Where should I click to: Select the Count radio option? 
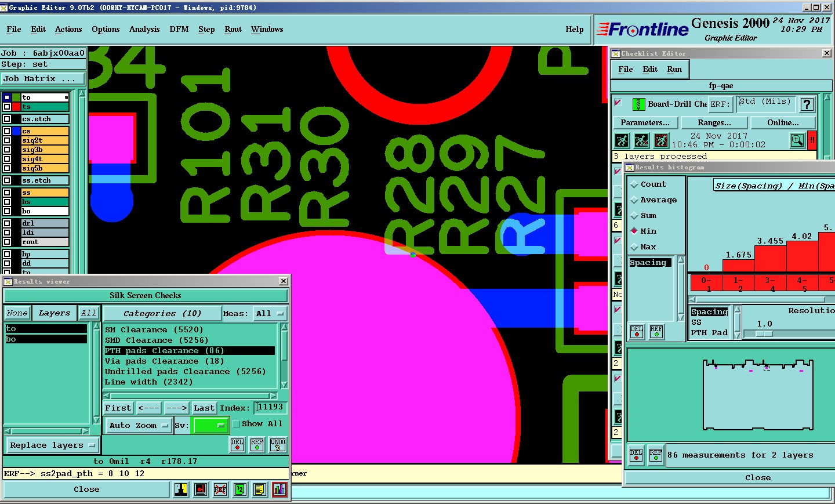point(634,184)
